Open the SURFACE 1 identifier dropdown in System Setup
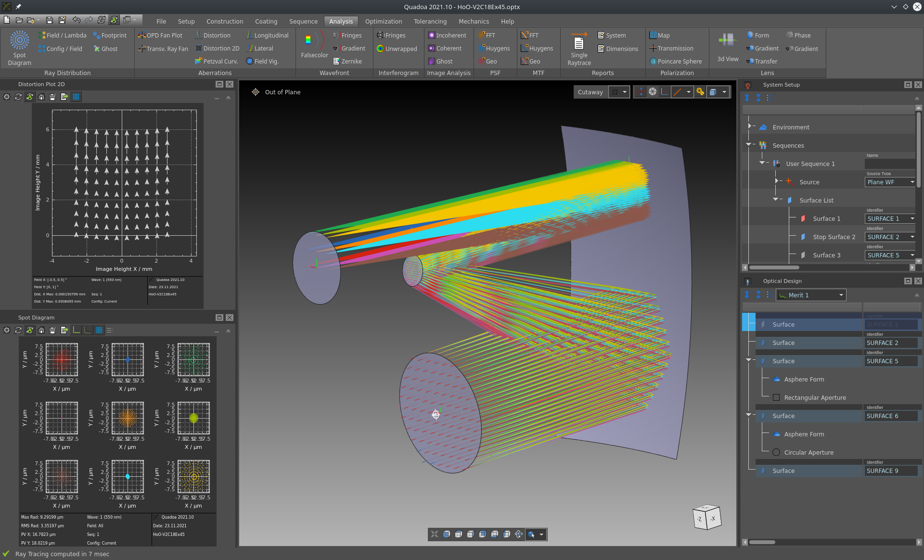 pyautogui.click(x=890, y=218)
